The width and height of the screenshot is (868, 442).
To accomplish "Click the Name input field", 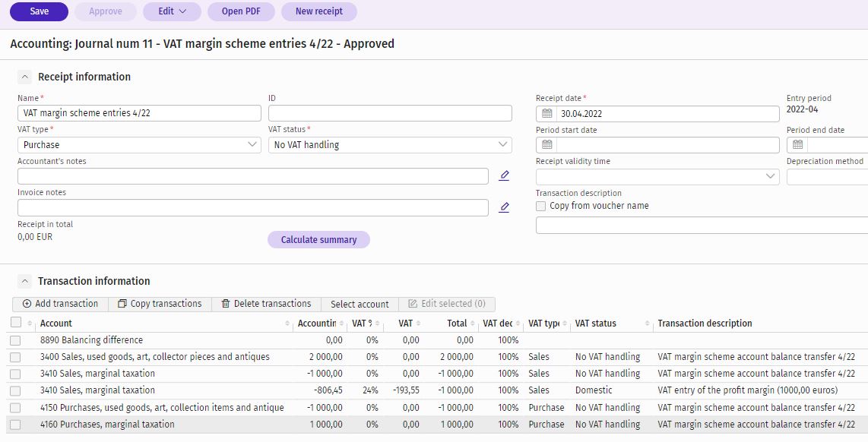I will pos(139,113).
